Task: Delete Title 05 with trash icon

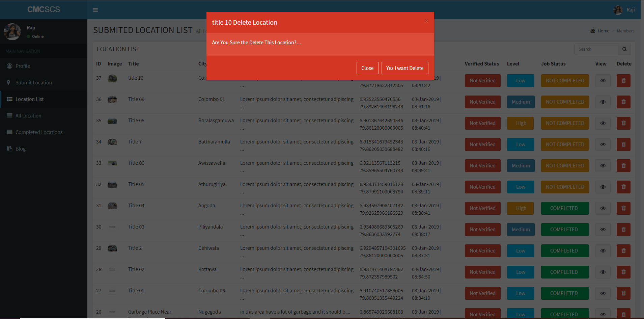Action: click(x=623, y=187)
